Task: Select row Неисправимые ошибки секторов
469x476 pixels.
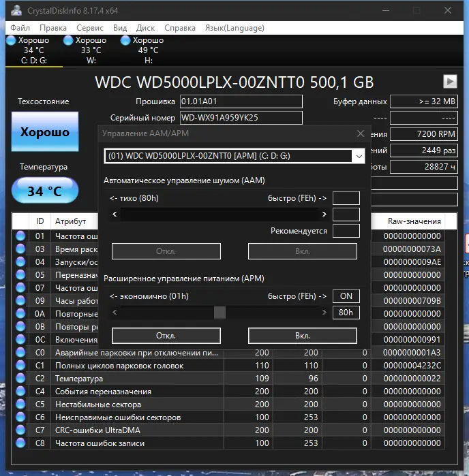Action: (228, 417)
